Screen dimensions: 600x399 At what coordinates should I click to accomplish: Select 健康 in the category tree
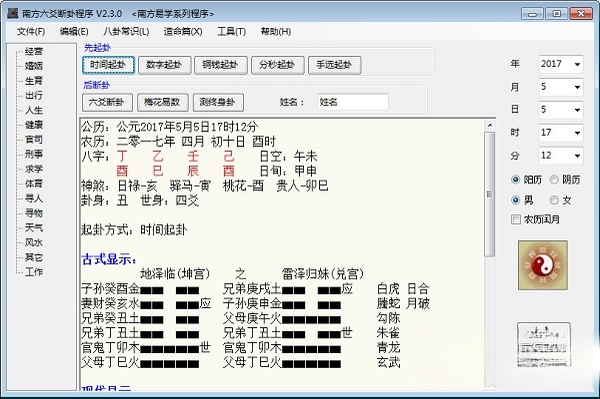pos(34,125)
